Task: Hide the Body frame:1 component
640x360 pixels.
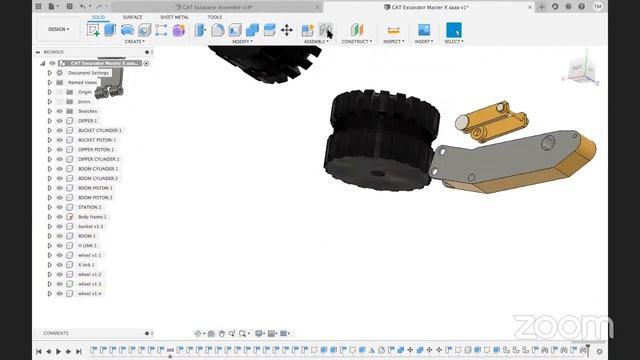Action: [60, 217]
